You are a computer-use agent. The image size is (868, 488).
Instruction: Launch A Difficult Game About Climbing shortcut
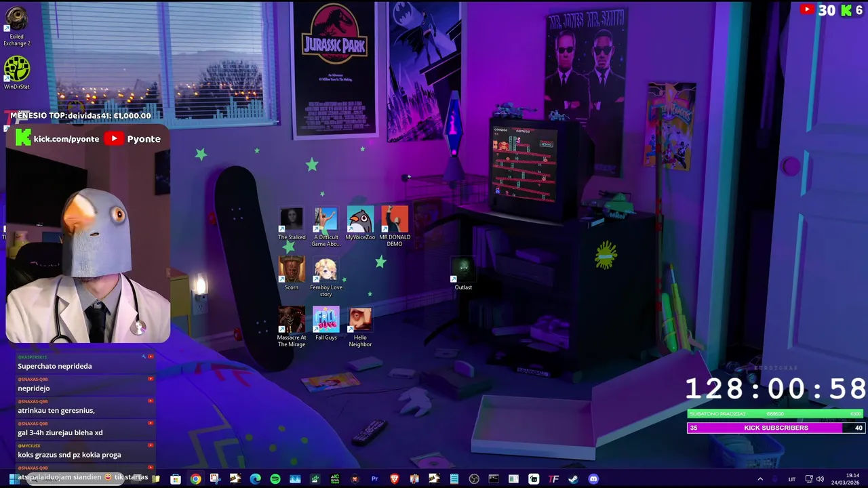325,228
